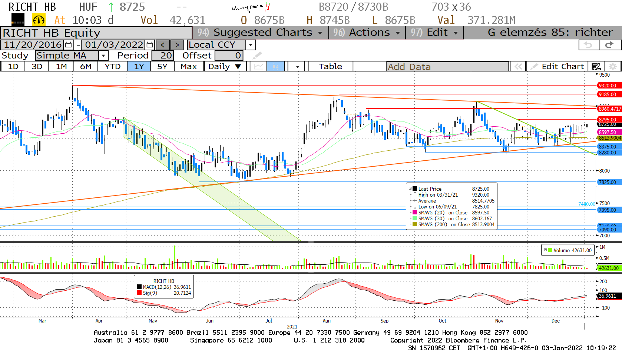Click the RICHT HB Equity security field
The image size is (622, 364).
click(96, 33)
